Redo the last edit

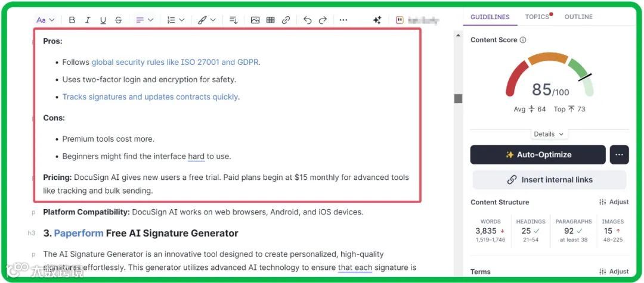[x=323, y=20]
